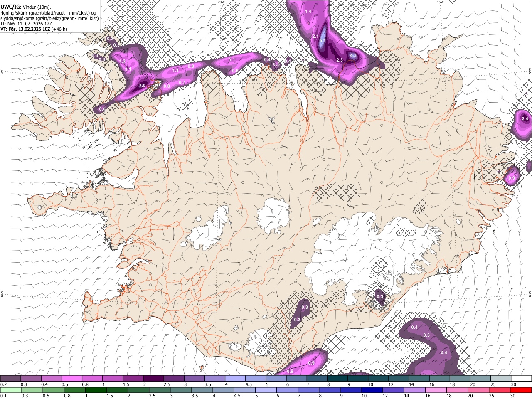
Task: Click the 4.3 precipitation value on the map
Action: (x=353, y=55)
